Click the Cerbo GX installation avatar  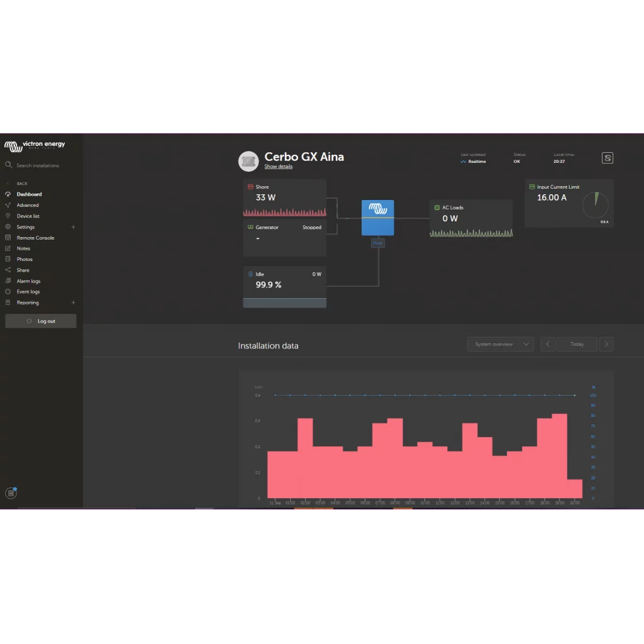click(248, 161)
